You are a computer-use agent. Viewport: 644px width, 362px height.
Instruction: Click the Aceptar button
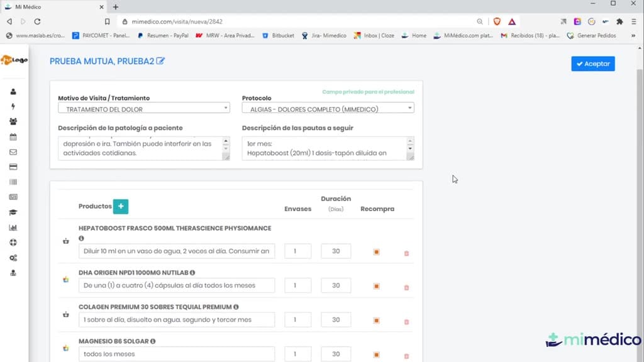coord(592,63)
